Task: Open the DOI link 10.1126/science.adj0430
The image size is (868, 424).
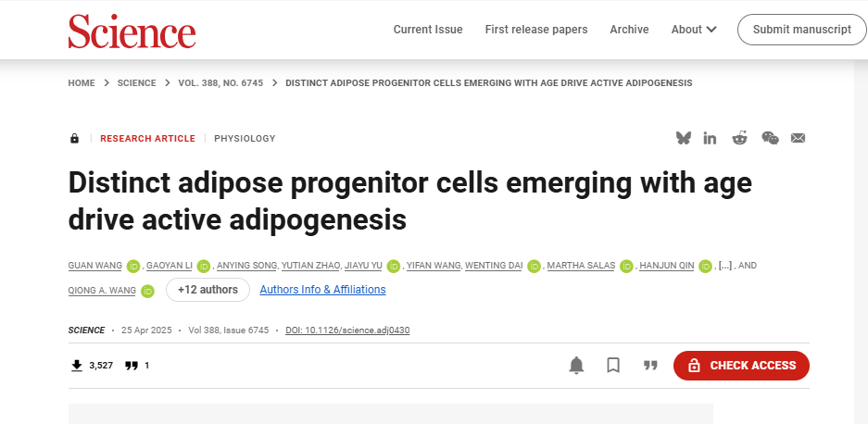Action: click(347, 330)
